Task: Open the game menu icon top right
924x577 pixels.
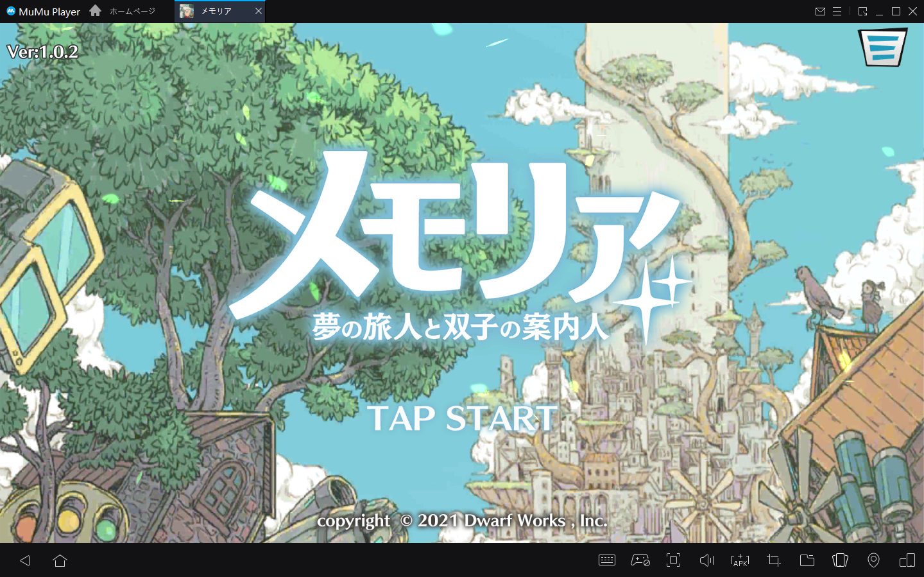Action: 883,47
